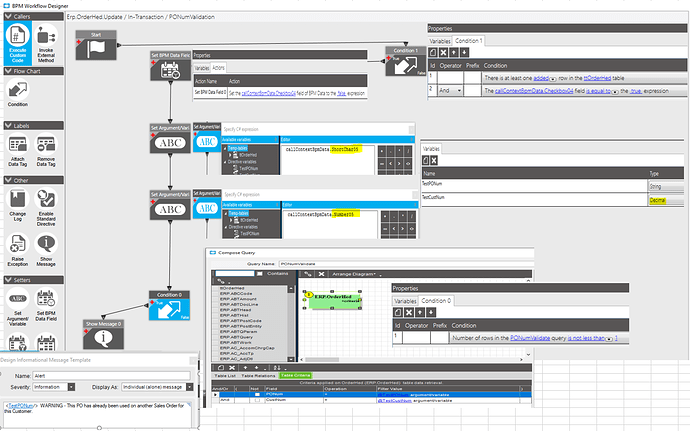Select the Set Argument/Variable setter
The width and height of the screenshot is (690, 431).
click(18, 307)
